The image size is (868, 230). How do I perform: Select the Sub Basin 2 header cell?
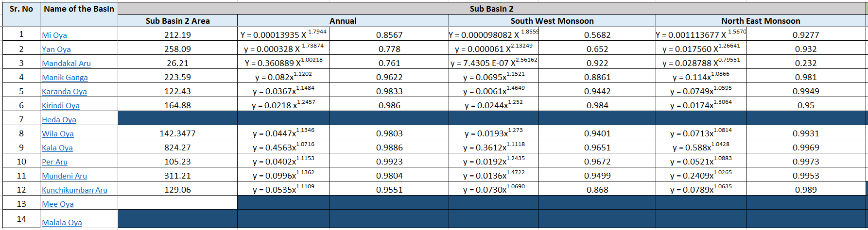[491, 9]
